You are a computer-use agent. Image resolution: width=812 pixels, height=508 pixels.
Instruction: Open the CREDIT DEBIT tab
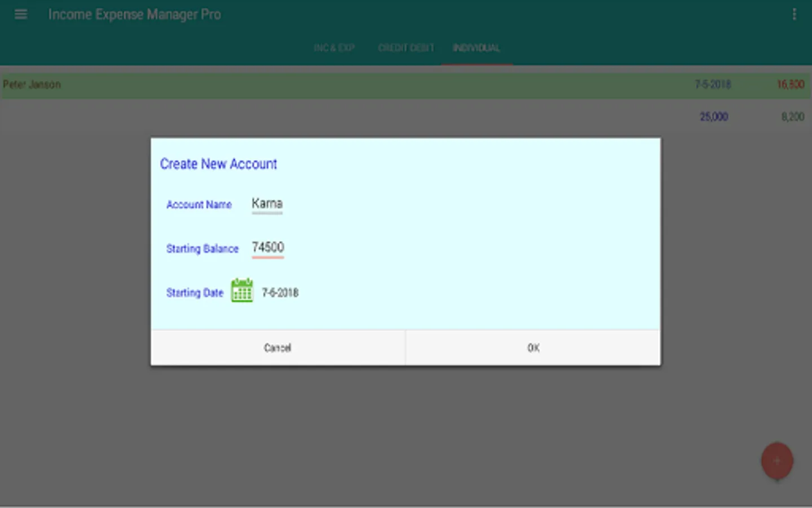click(406, 48)
